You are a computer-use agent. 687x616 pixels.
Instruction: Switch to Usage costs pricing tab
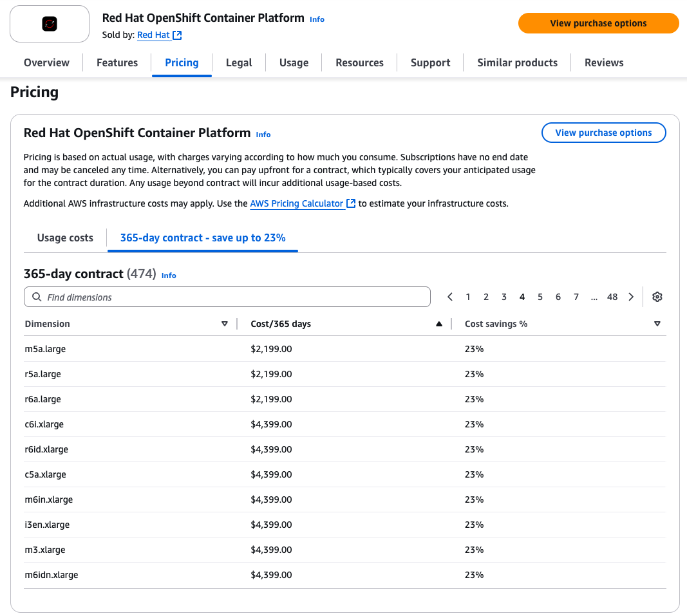pos(65,238)
